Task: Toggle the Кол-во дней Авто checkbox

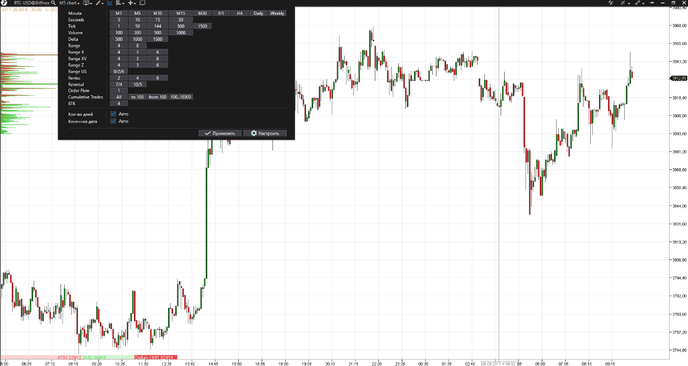Action: (x=113, y=114)
